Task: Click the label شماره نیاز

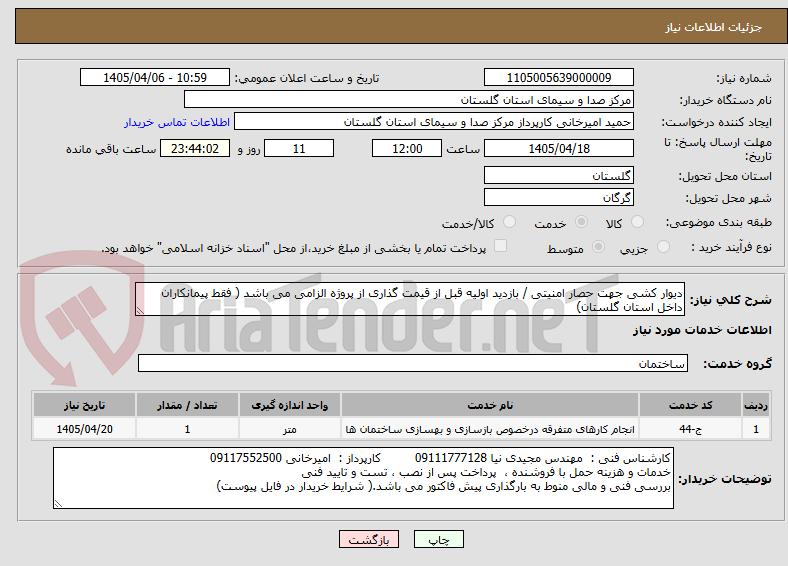Action: pyautogui.click(x=744, y=78)
